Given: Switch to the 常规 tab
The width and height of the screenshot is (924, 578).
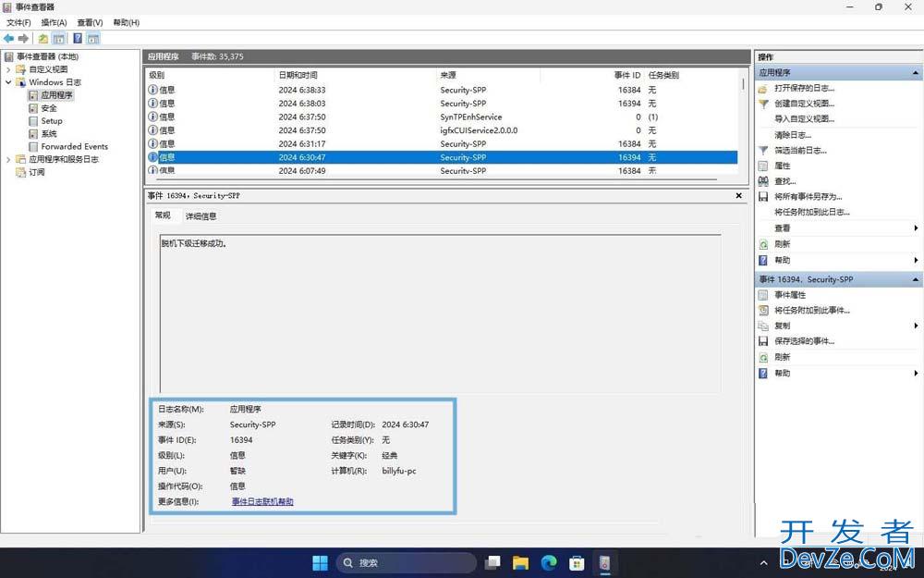Looking at the screenshot, I should coord(163,215).
